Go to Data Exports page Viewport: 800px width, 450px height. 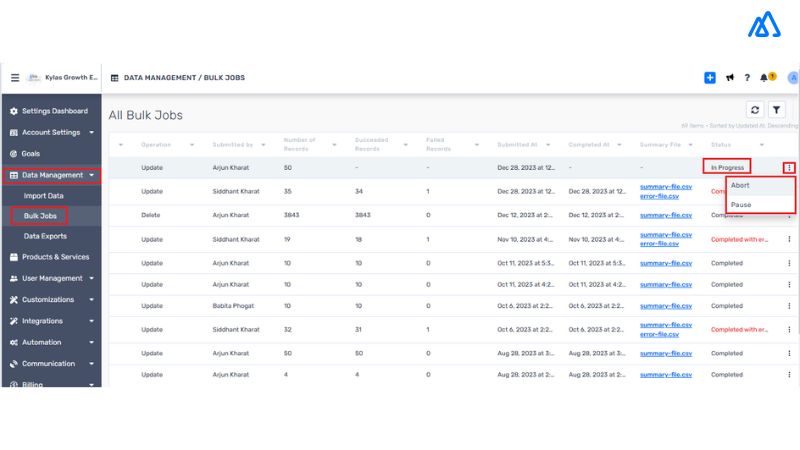click(46, 236)
